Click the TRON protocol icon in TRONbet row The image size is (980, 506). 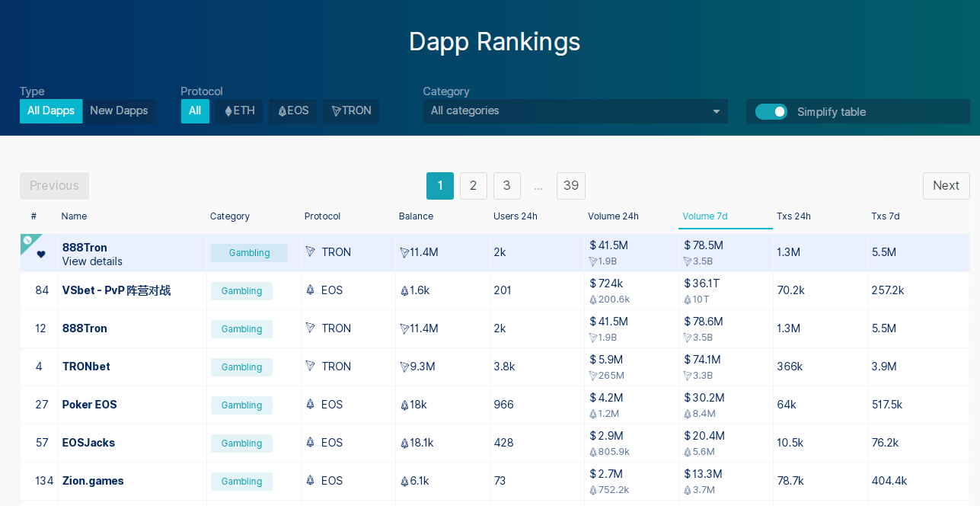click(310, 366)
